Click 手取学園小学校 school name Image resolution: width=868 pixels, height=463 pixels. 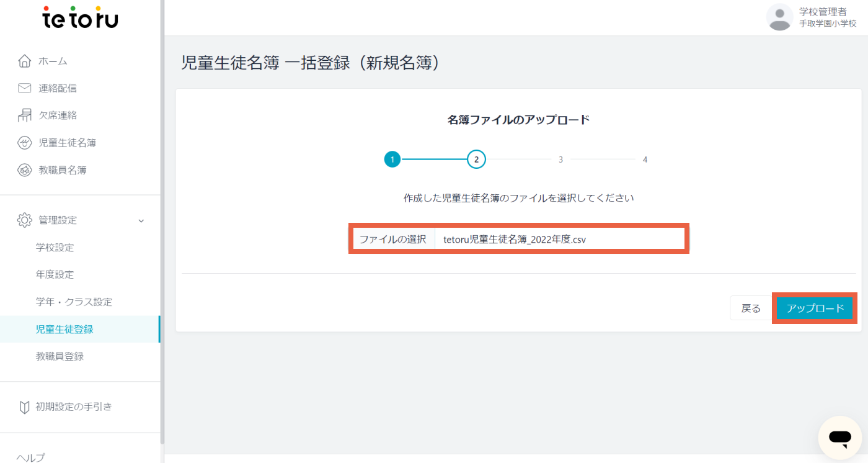click(x=828, y=23)
